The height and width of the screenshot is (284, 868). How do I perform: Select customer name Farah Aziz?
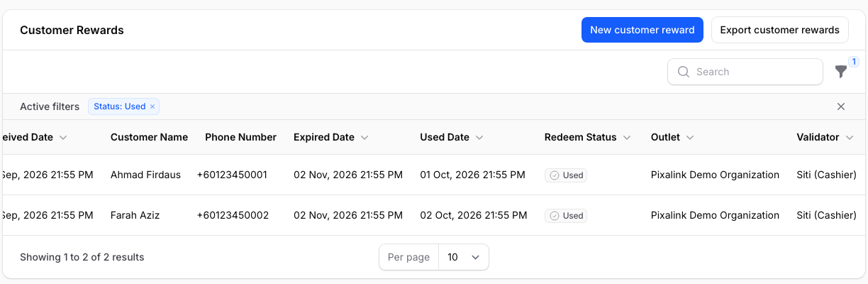point(135,215)
